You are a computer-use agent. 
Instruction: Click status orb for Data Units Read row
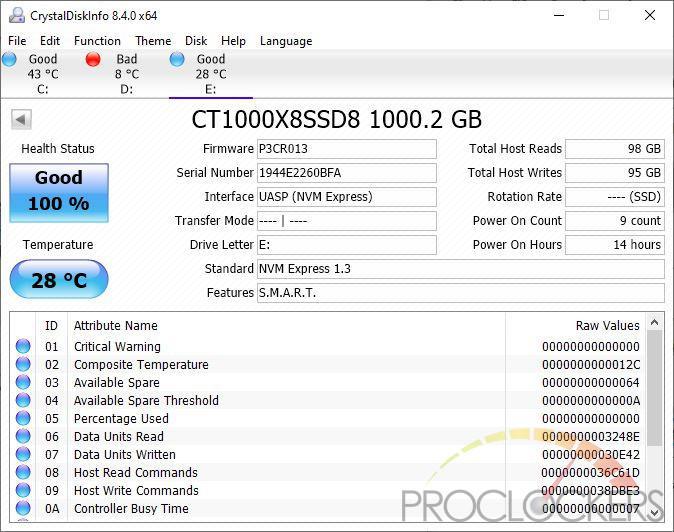[x=23, y=436]
